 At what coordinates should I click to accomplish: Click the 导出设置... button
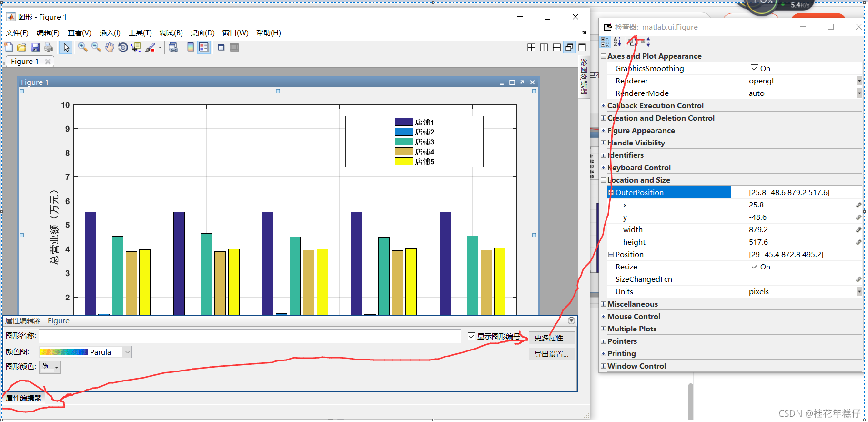coord(552,354)
